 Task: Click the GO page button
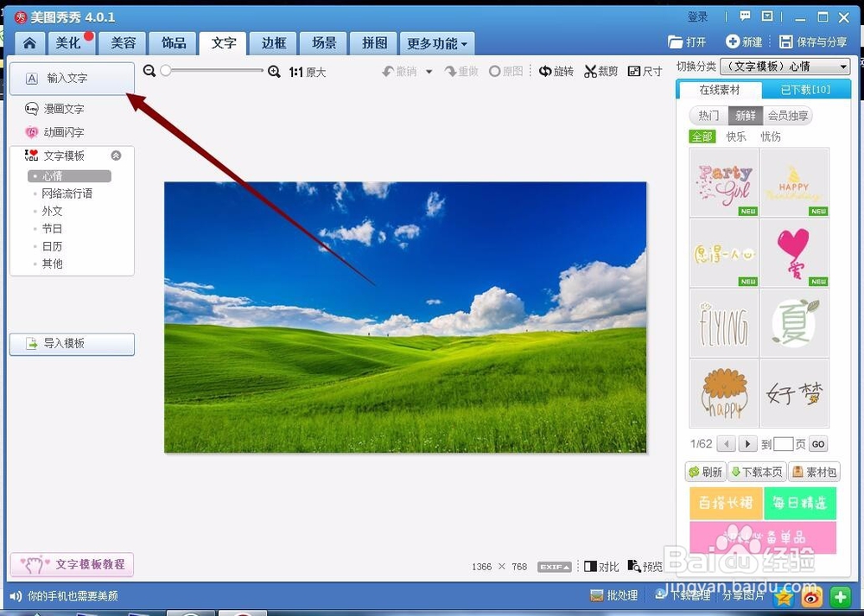[x=818, y=444]
